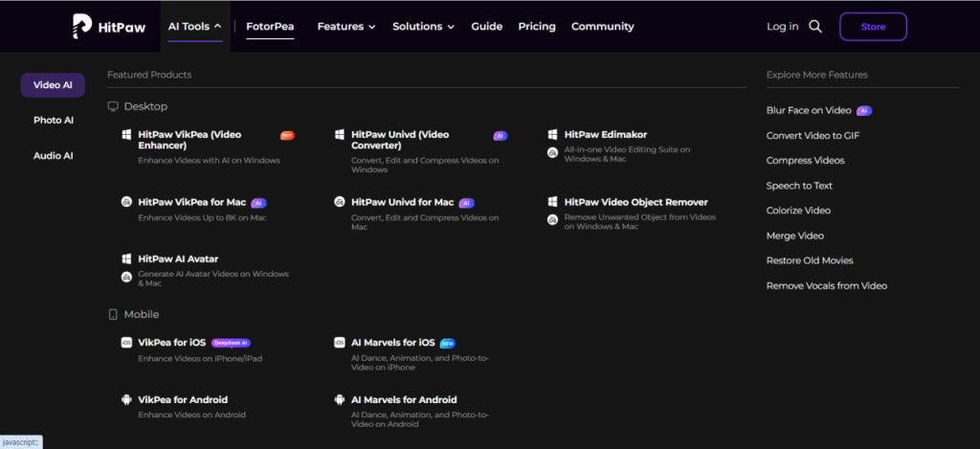Click Android icon beside VikPea for Android

pos(126,399)
